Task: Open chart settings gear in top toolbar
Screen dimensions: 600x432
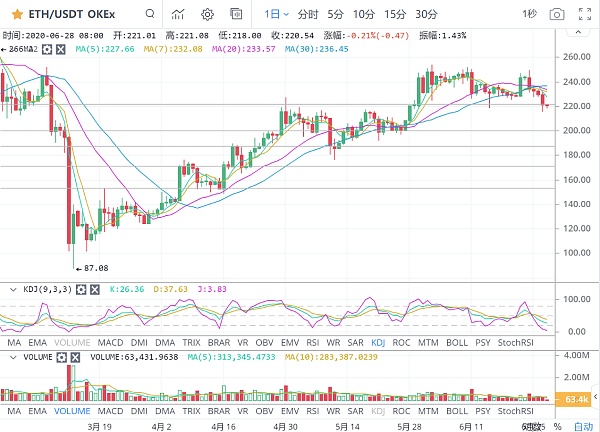Action: click(x=208, y=15)
